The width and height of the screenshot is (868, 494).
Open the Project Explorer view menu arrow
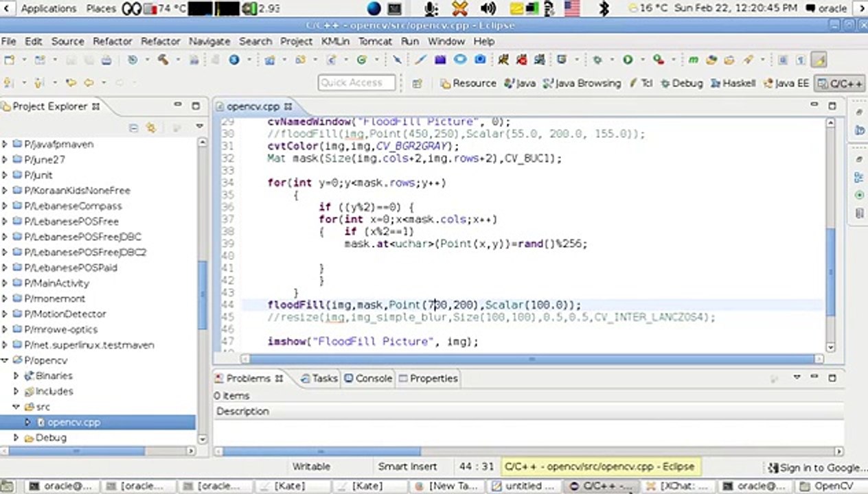(x=199, y=127)
